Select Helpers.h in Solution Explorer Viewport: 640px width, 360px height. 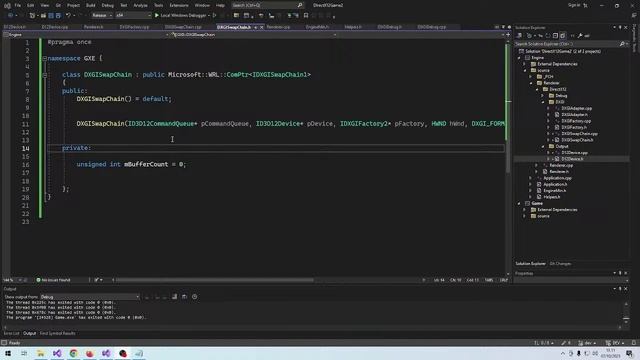coord(551,197)
